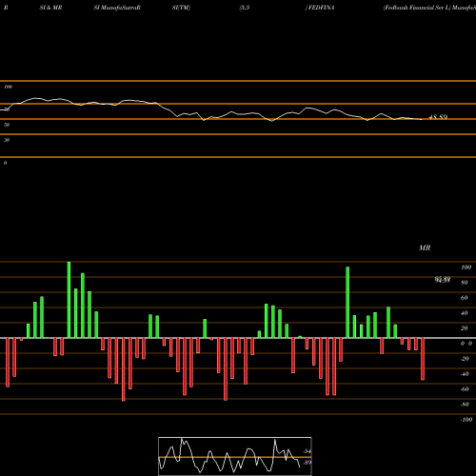
Task: Click the 'SI MunafaSutraR' header text
Action: click(x=117, y=8)
